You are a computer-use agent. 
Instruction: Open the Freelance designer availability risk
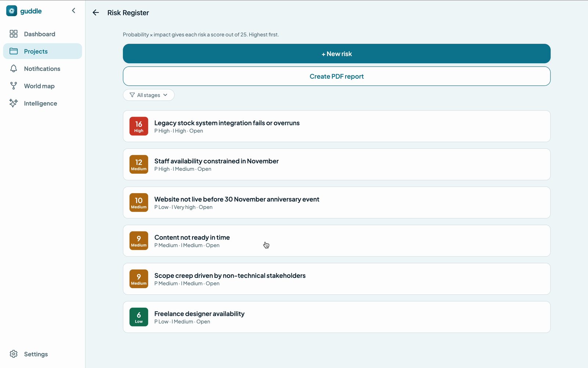(x=337, y=317)
